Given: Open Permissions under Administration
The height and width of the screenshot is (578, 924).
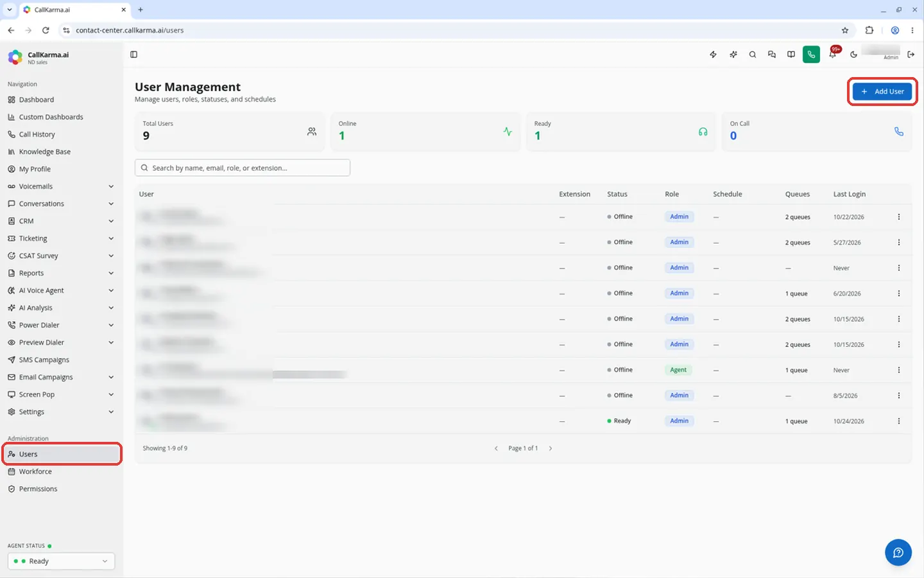Looking at the screenshot, I should [x=61, y=489].
